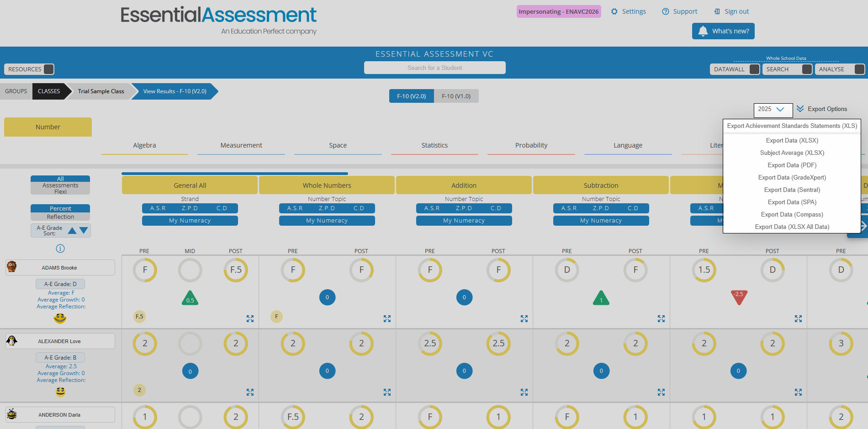868x429 pixels.
Task: Open the Probability strand tab
Action: pos(531,145)
